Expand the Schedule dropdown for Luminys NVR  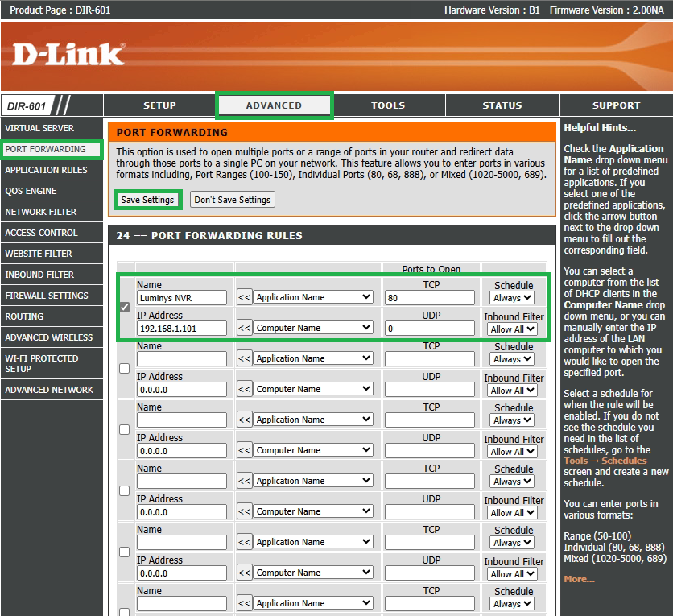coord(512,298)
